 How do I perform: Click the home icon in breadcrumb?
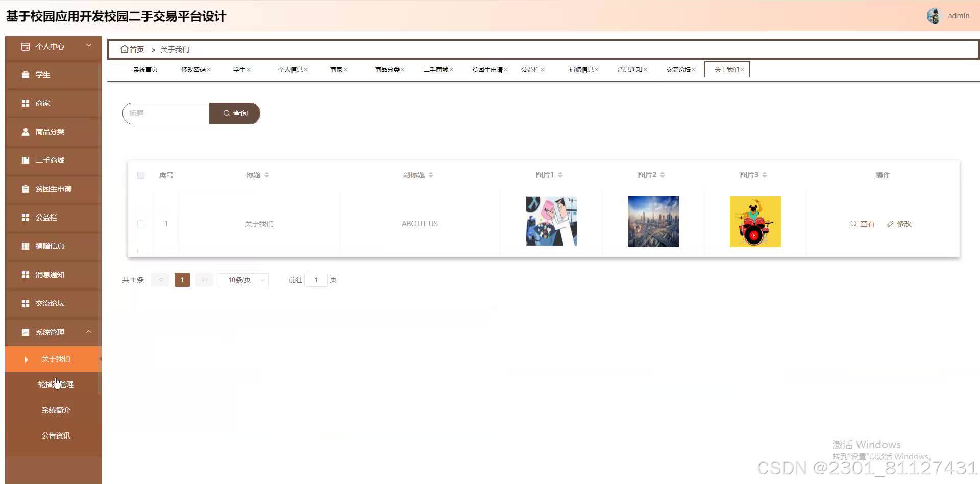[124, 49]
